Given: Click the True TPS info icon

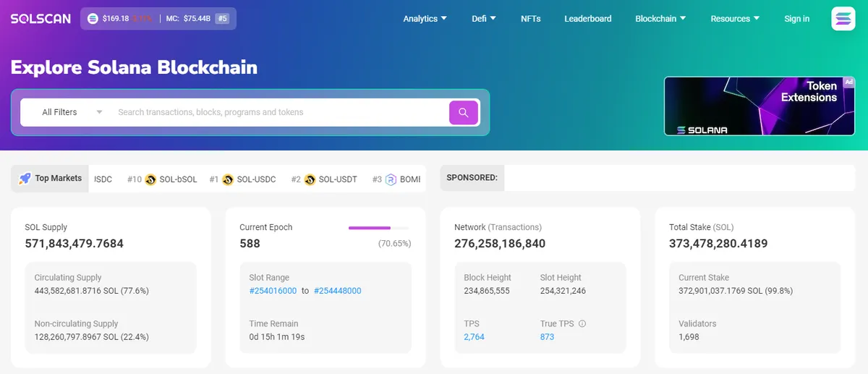Looking at the screenshot, I should [582, 324].
